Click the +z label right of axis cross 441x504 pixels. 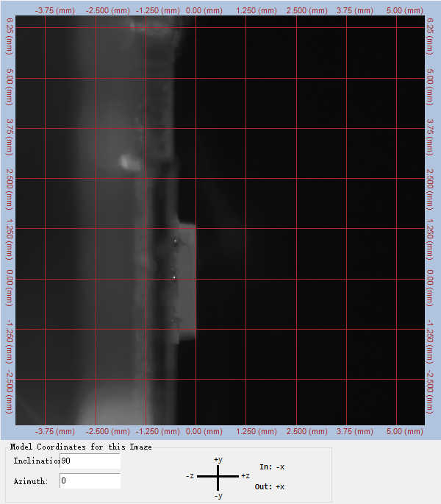point(246,476)
